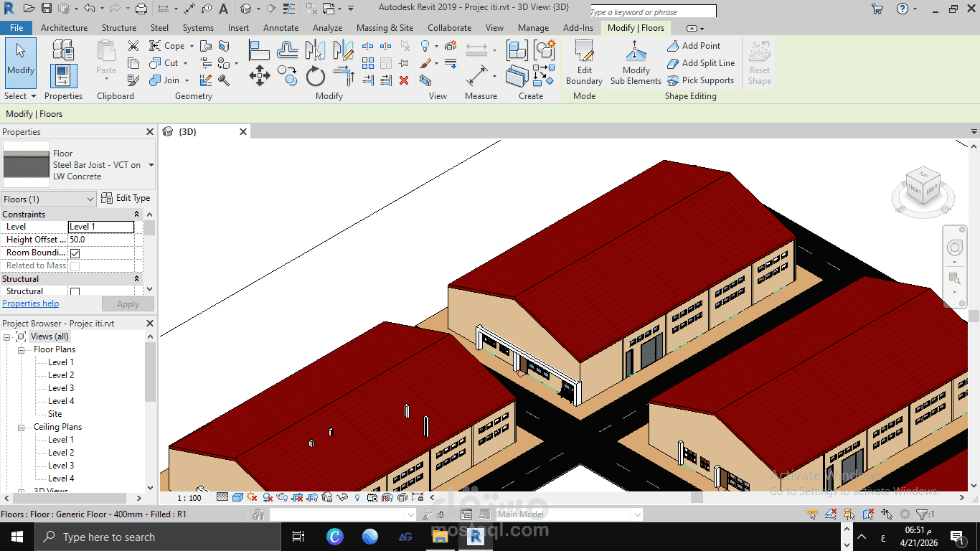Toggle the Properties palette button

[x=63, y=76]
